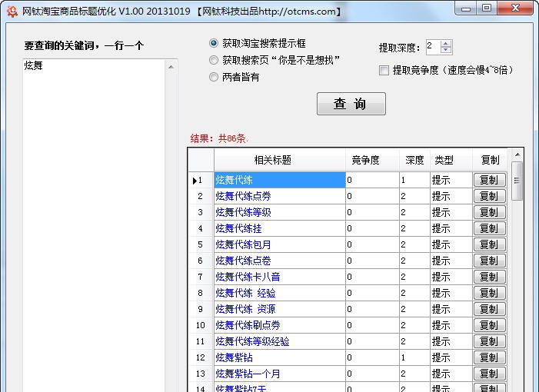Copy row 11 炫舞代练等级经验 with 复制 button
The image size is (539, 392).
(x=490, y=341)
